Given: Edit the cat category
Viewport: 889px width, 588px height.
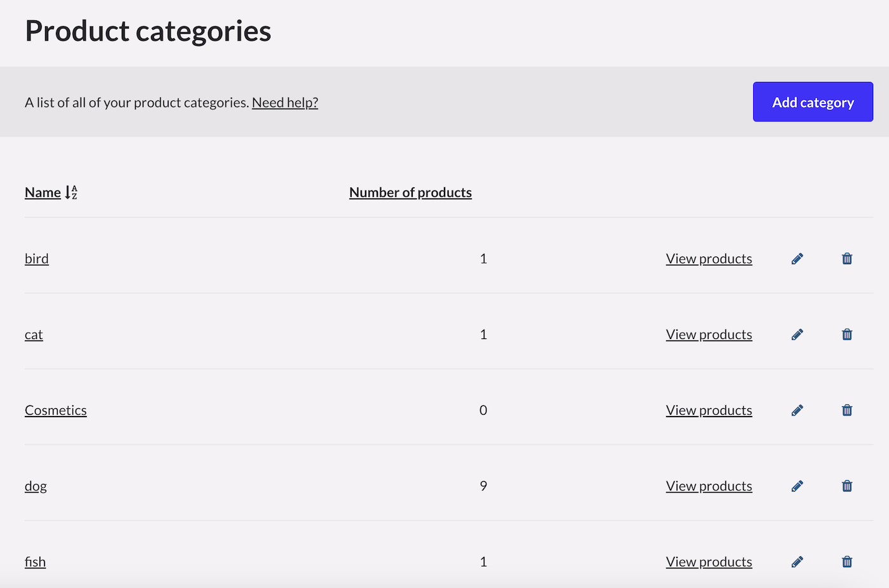Looking at the screenshot, I should (x=797, y=334).
